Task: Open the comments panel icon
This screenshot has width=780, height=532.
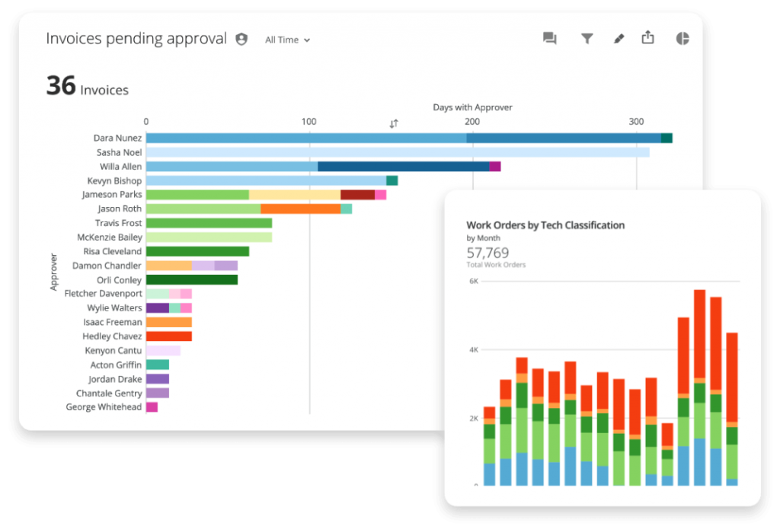Action: pyautogui.click(x=549, y=37)
